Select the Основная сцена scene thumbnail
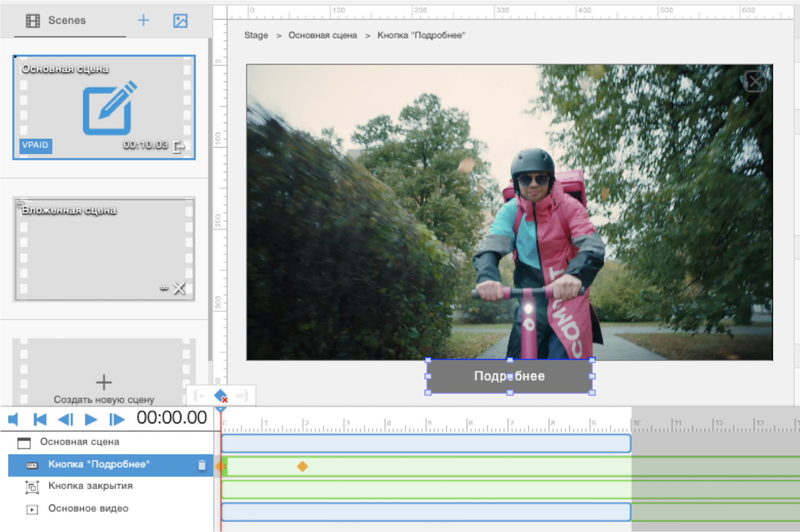 [104, 107]
